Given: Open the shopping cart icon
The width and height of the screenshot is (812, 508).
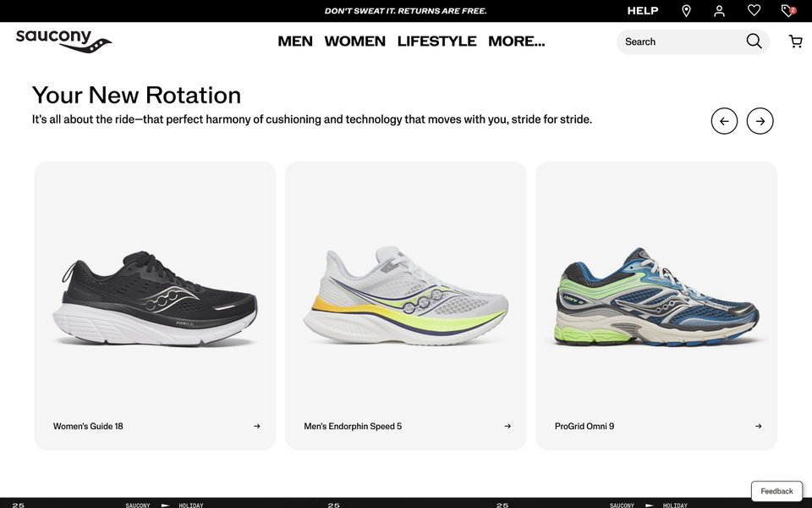Looking at the screenshot, I should pos(795,41).
